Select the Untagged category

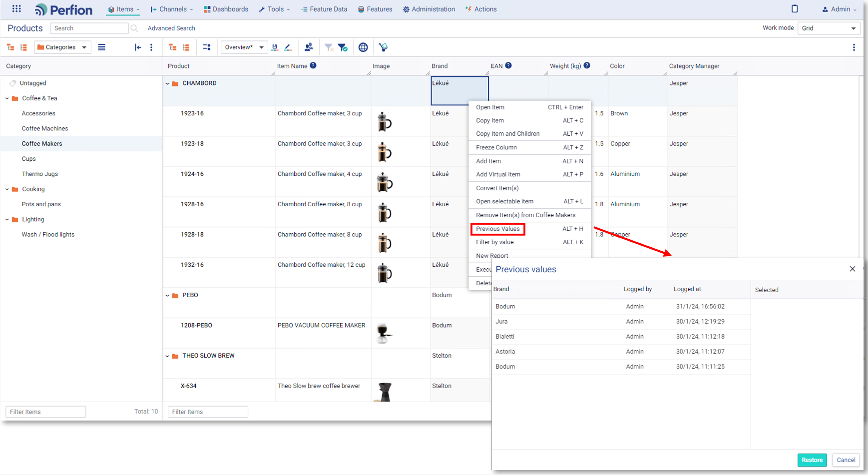[33, 83]
